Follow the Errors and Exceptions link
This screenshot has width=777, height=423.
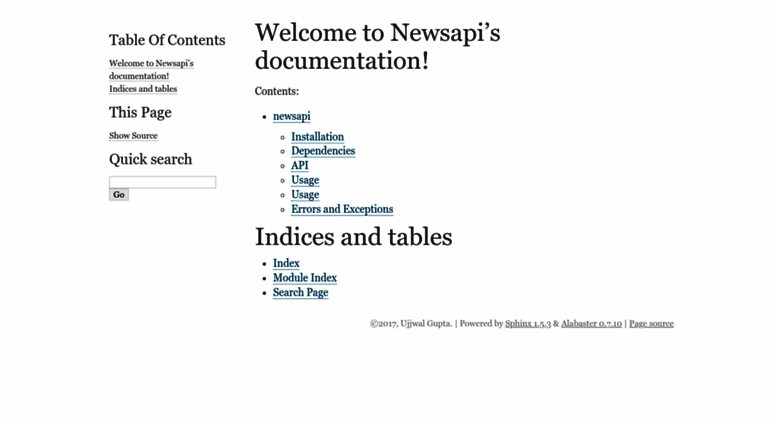[342, 209]
